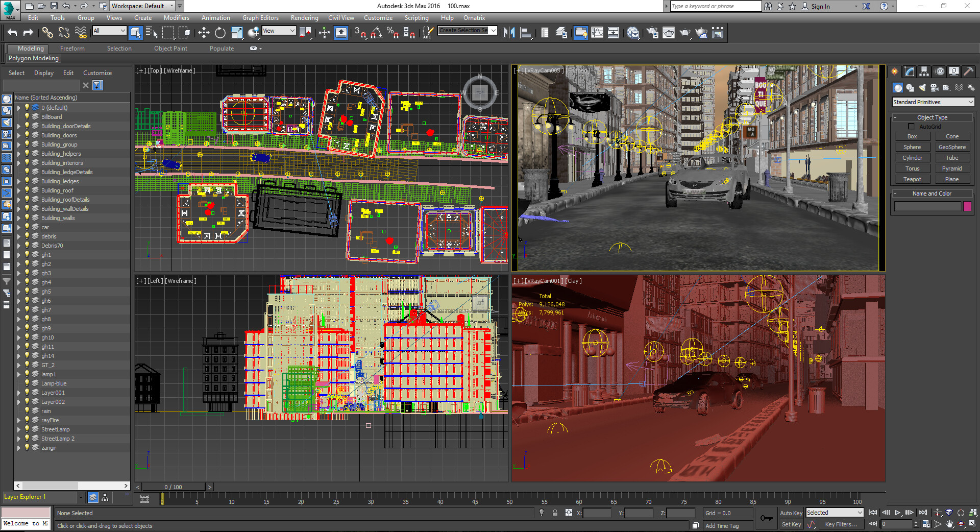
Task: Open the Curve Editor from toolbar
Action: click(x=597, y=33)
